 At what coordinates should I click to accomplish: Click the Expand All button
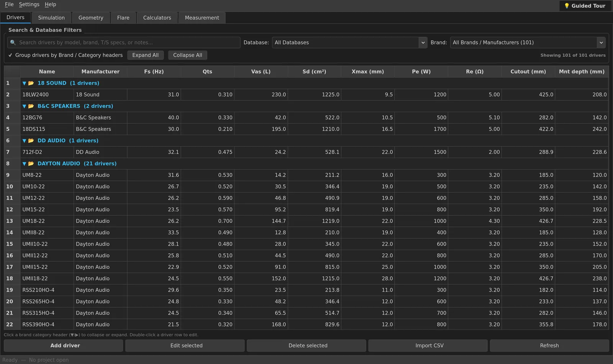(146, 55)
